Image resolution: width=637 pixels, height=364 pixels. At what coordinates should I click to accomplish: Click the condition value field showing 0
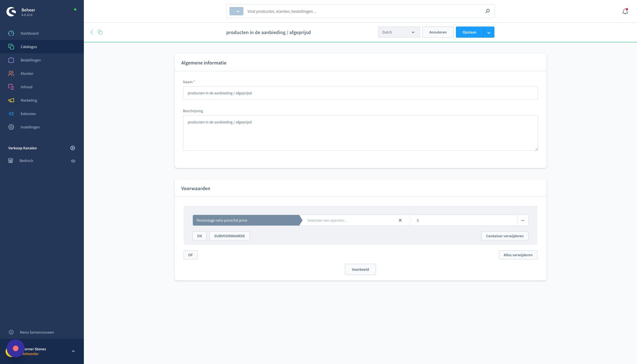pyautogui.click(x=464, y=220)
